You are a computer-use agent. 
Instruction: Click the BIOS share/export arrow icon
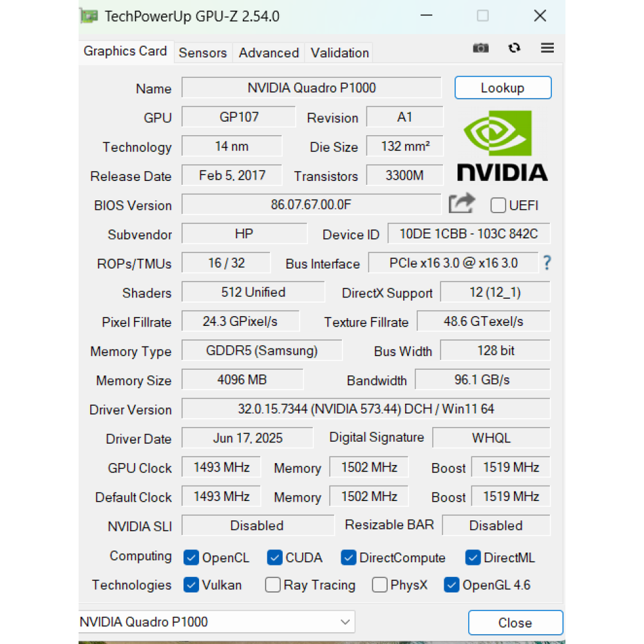(462, 204)
